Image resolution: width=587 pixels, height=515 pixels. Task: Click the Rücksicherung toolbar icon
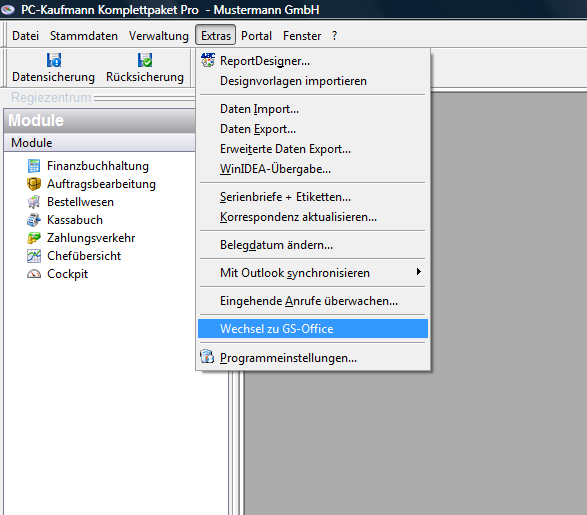pos(145,60)
